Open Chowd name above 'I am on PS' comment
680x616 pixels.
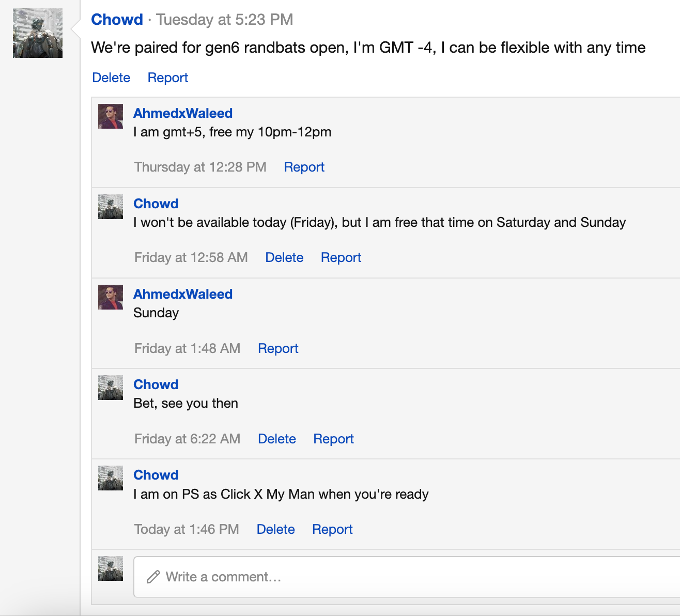(156, 475)
